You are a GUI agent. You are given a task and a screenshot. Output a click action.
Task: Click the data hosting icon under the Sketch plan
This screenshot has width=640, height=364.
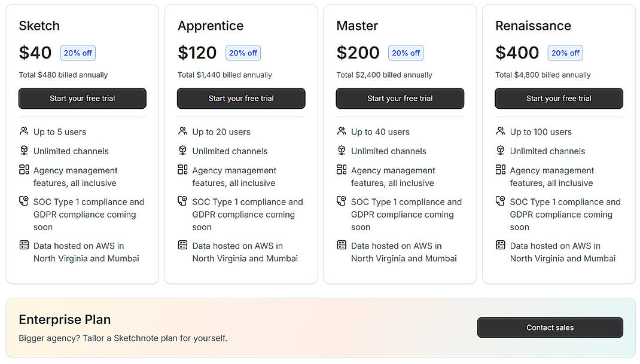coord(24,245)
